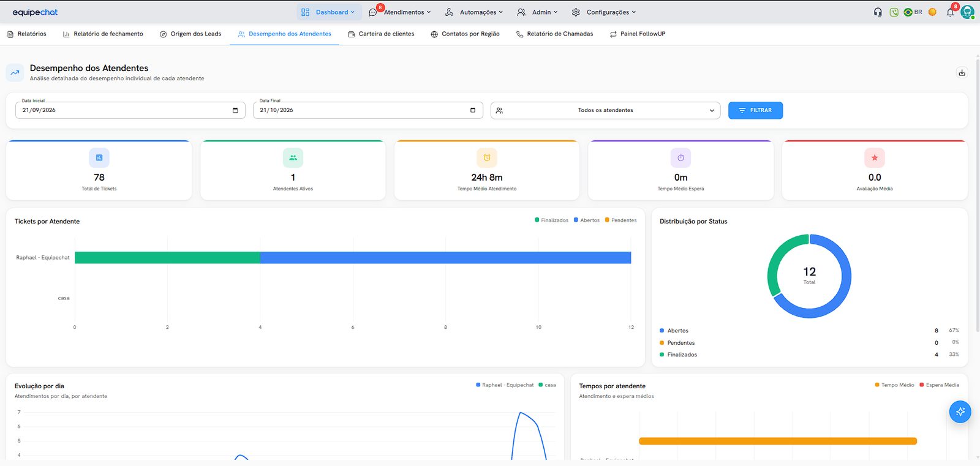This screenshot has width=980, height=466.
Task: Click the Tempo Médio Atendimento clock icon
Action: tap(487, 158)
